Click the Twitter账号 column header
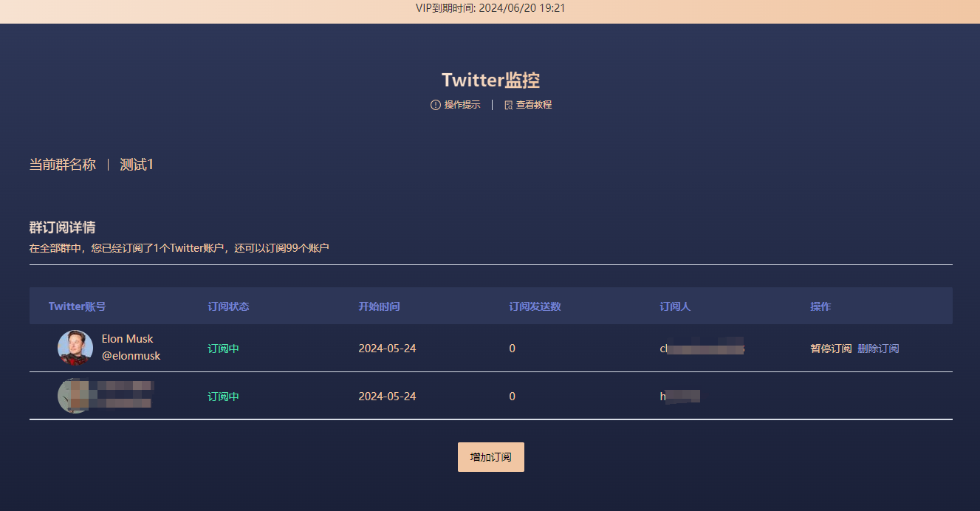The image size is (980, 511). pos(78,306)
